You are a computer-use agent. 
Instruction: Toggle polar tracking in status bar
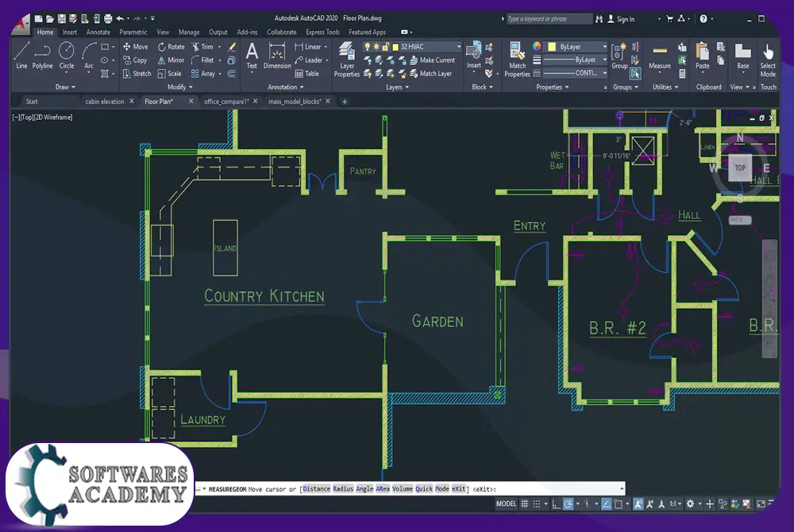(569, 503)
